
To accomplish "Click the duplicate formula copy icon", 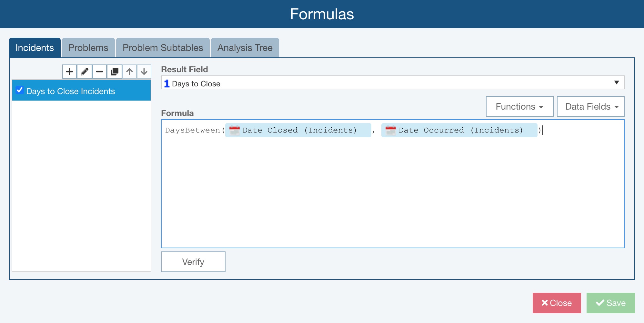I will click(115, 72).
